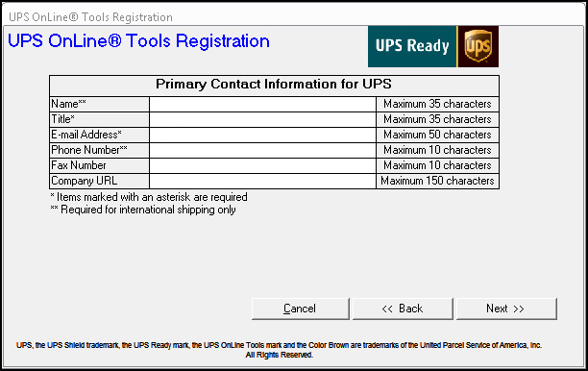588x371 pixels.
Task: Click the 'E-mail Address*' label
Action: coord(86,135)
